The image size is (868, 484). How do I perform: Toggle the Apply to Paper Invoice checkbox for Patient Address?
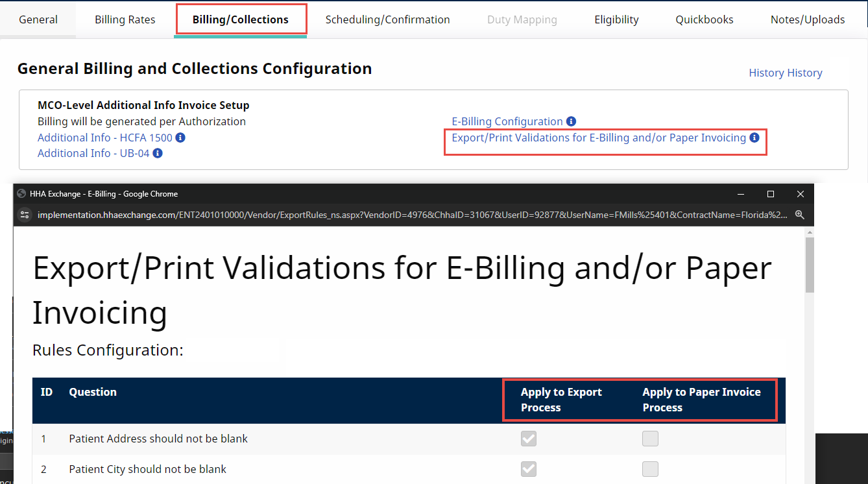coord(650,439)
